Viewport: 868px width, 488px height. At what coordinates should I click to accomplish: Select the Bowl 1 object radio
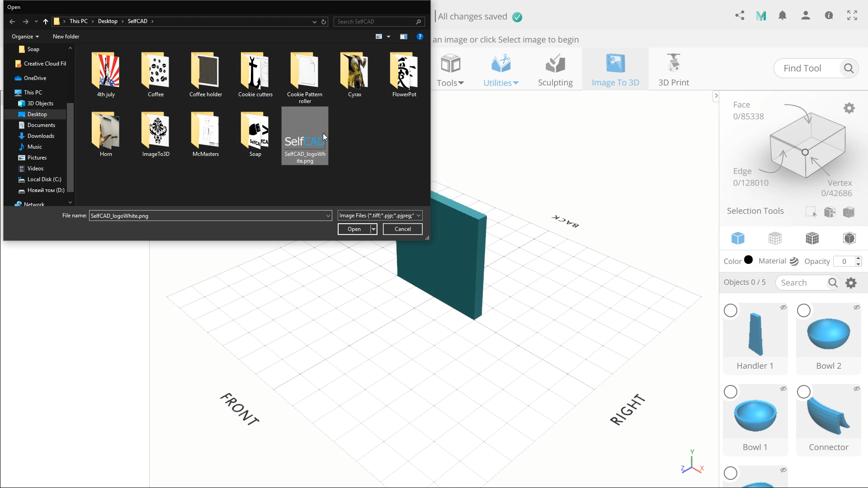[731, 392]
